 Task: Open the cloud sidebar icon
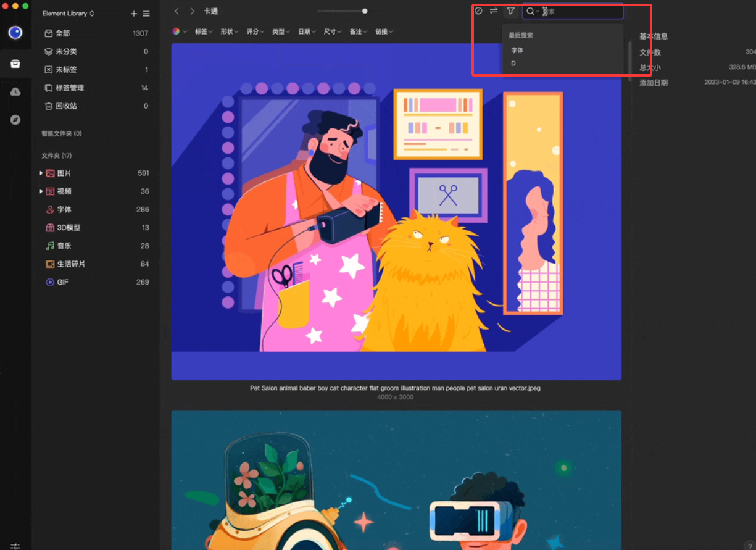click(15, 91)
